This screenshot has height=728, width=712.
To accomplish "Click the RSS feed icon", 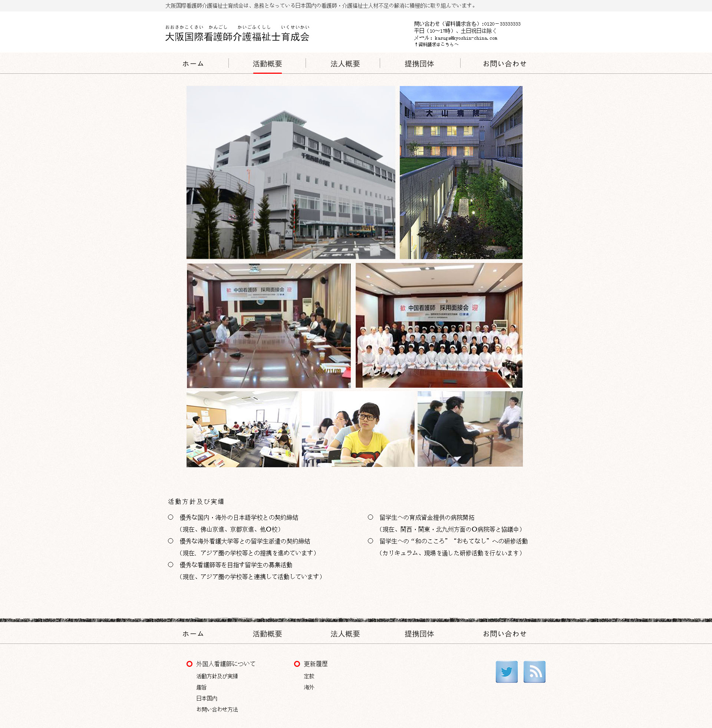I will (x=534, y=672).
